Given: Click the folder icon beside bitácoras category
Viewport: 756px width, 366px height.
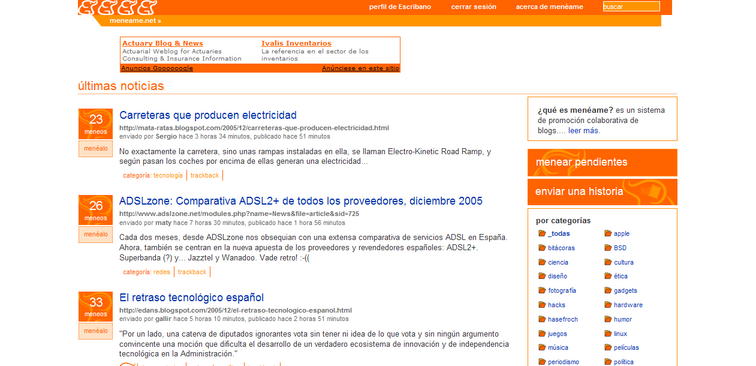Looking at the screenshot, I should [542, 248].
